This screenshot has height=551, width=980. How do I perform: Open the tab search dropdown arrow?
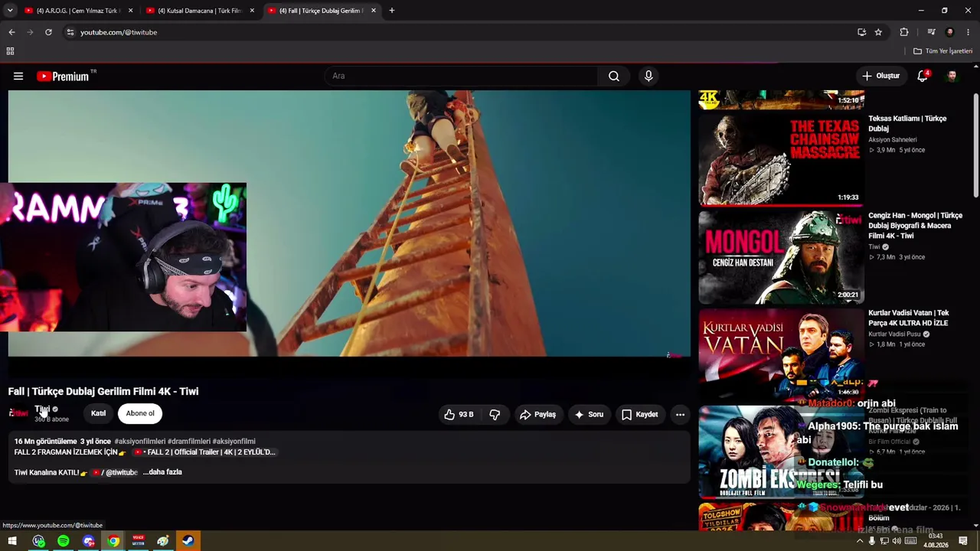(x=10, y=11)
